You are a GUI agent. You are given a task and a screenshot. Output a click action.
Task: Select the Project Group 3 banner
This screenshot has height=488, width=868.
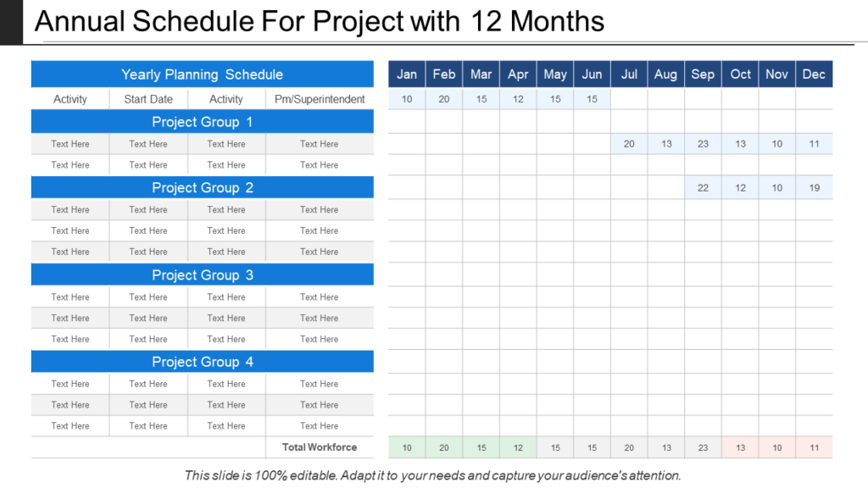(x=202, y=275)
